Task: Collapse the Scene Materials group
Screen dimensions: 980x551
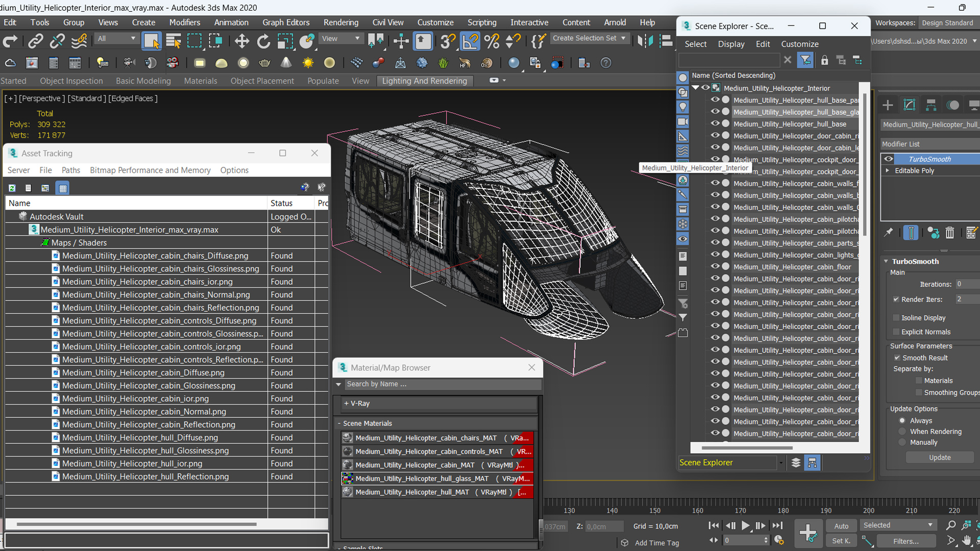Action: point(339,423)
